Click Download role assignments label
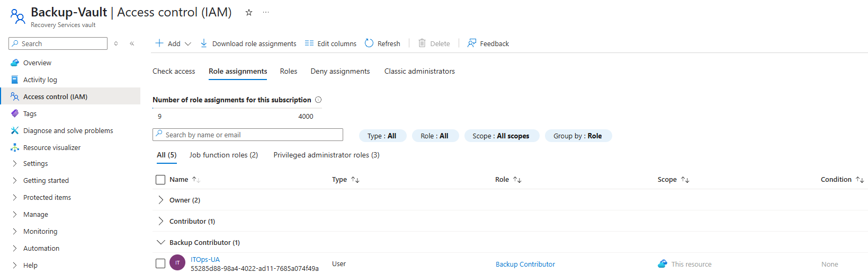This screenshot has height=273, width=868. coord(254,43)
